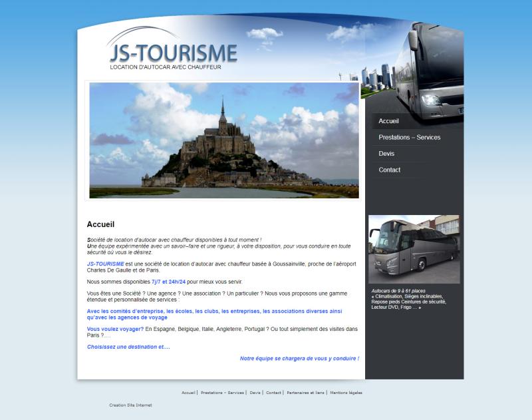The image size is (532, 420).
Task: Select Accueil in the sidebar navigation
Action: (x=388, y=121)
